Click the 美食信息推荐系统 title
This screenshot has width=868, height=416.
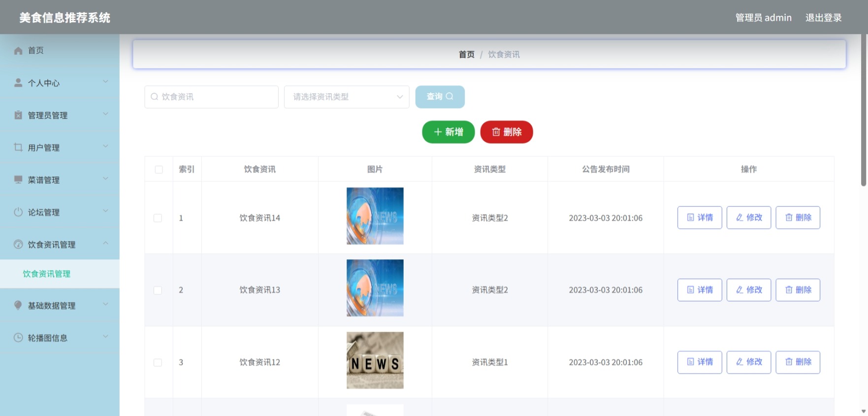click(x=65, y=18)
